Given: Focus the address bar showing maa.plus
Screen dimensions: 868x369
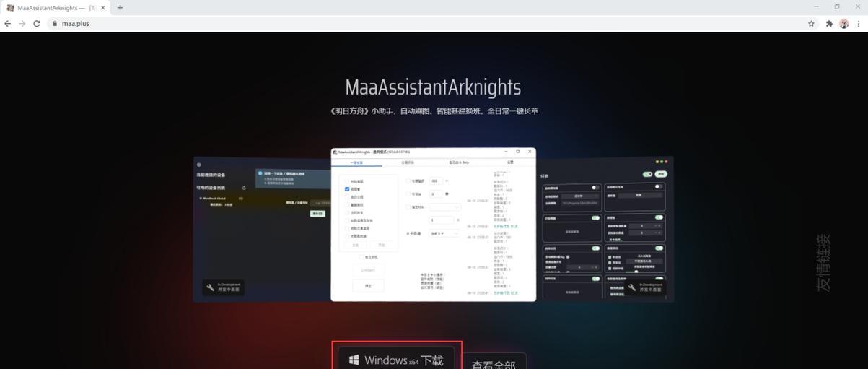Looking at the screenshot, I should pyautogui.click(x=426, y=23).
